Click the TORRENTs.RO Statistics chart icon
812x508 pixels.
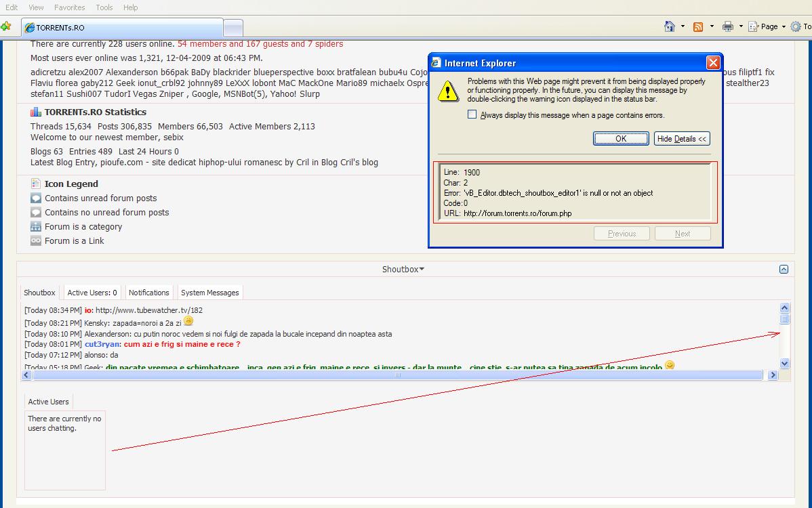(36, 112)
